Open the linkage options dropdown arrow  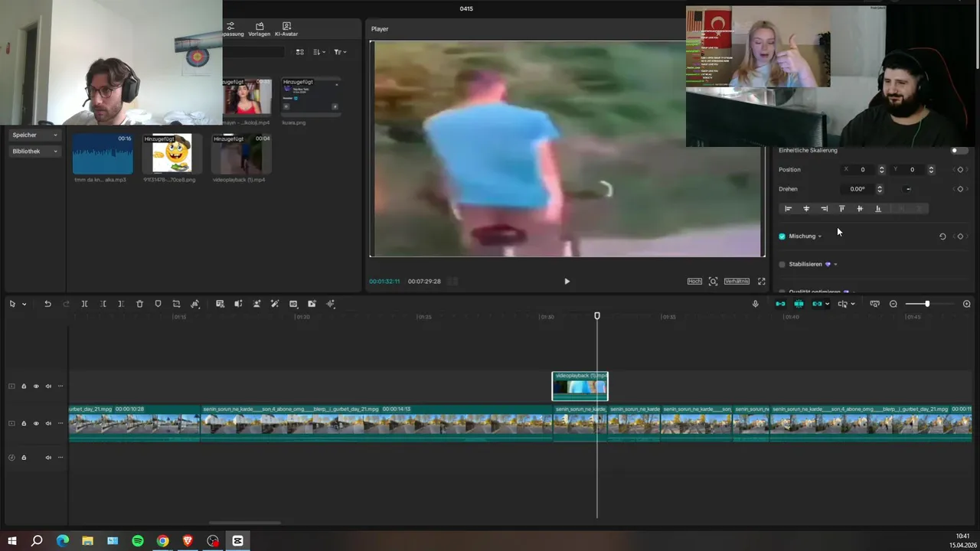point(827,305)
